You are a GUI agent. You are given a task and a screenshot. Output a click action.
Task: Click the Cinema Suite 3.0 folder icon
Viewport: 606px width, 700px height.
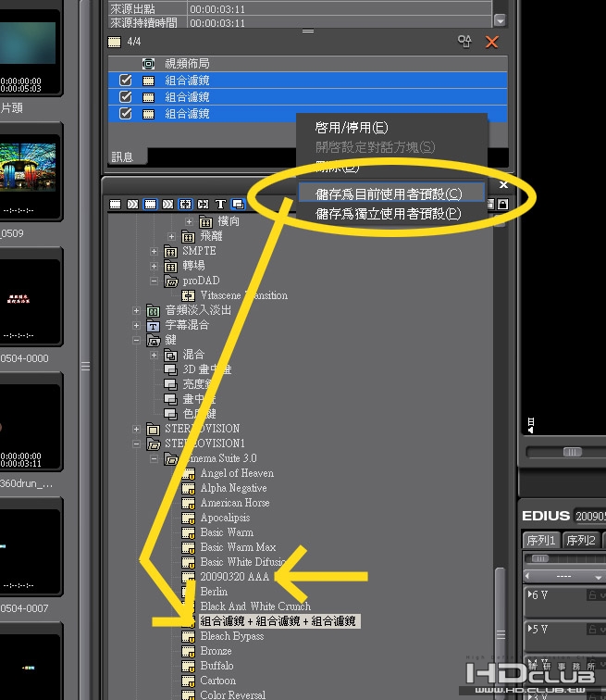click(171, 458)
